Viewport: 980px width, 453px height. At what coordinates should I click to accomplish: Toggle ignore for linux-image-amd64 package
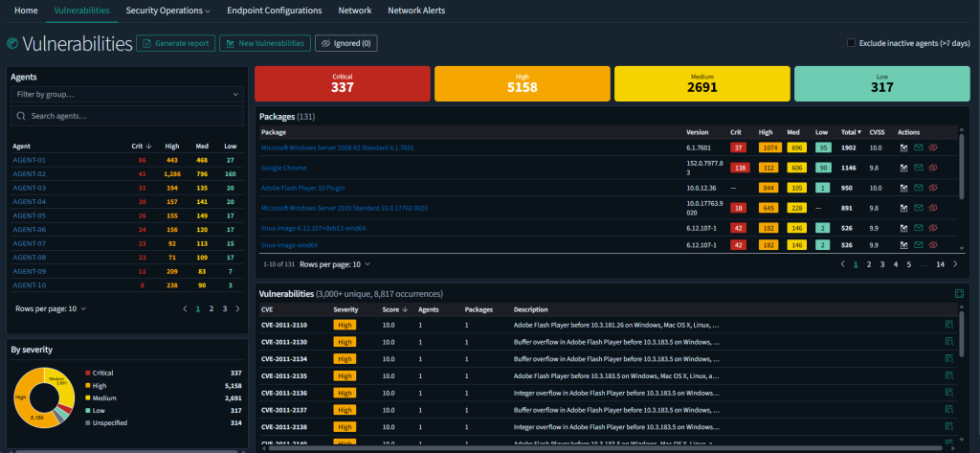[934, 244]
